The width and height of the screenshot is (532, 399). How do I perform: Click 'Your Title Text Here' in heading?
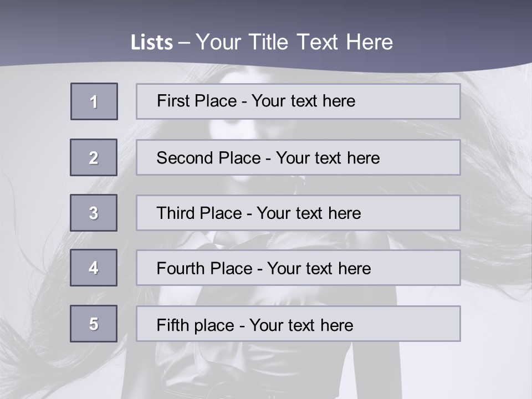294,42
